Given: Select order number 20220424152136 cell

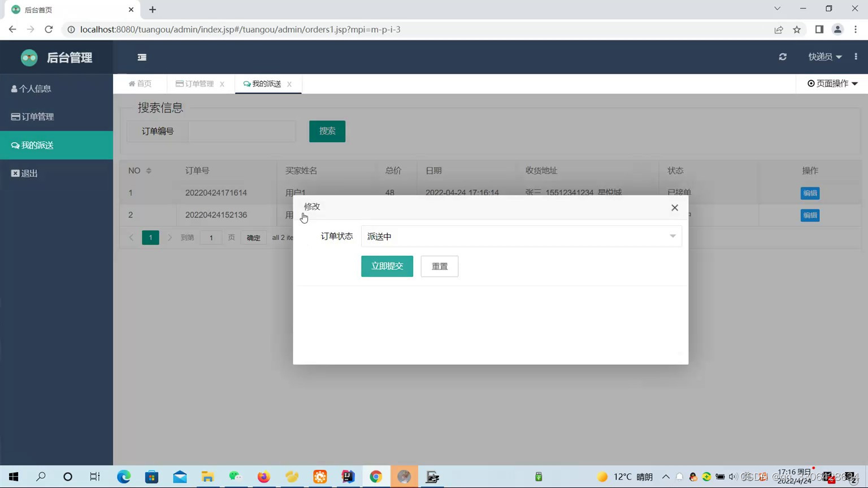Looking at the screenshot, I should coord(216,215).
